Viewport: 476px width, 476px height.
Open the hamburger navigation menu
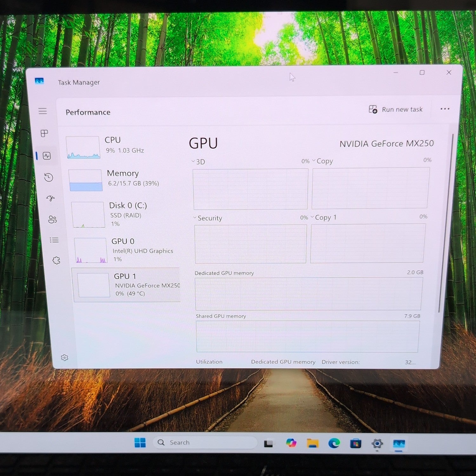(43, 111)
